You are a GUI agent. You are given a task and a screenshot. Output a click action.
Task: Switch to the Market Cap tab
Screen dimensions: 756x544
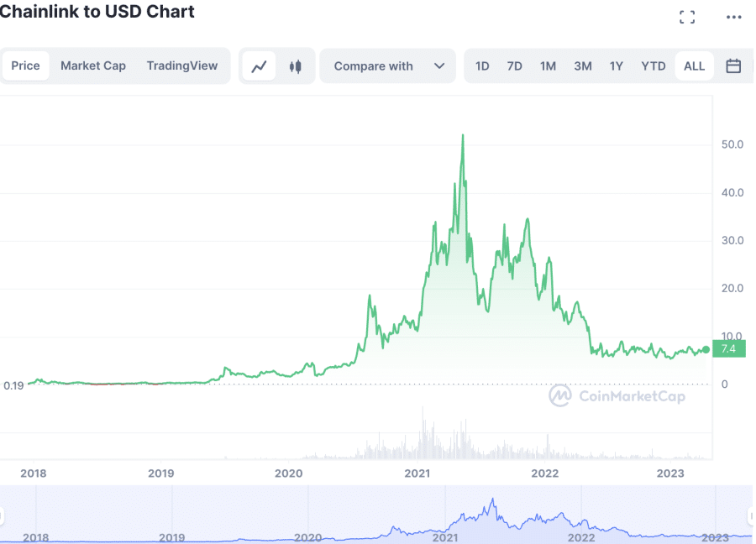[x=92, y=65]
